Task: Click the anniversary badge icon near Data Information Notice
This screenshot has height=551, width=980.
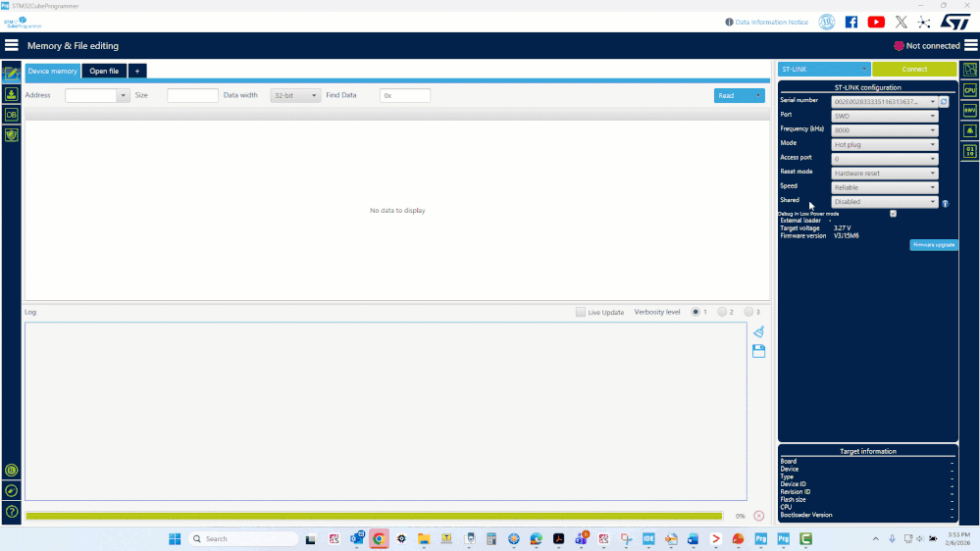Action: pyautogui.click(x=827, y=22)
